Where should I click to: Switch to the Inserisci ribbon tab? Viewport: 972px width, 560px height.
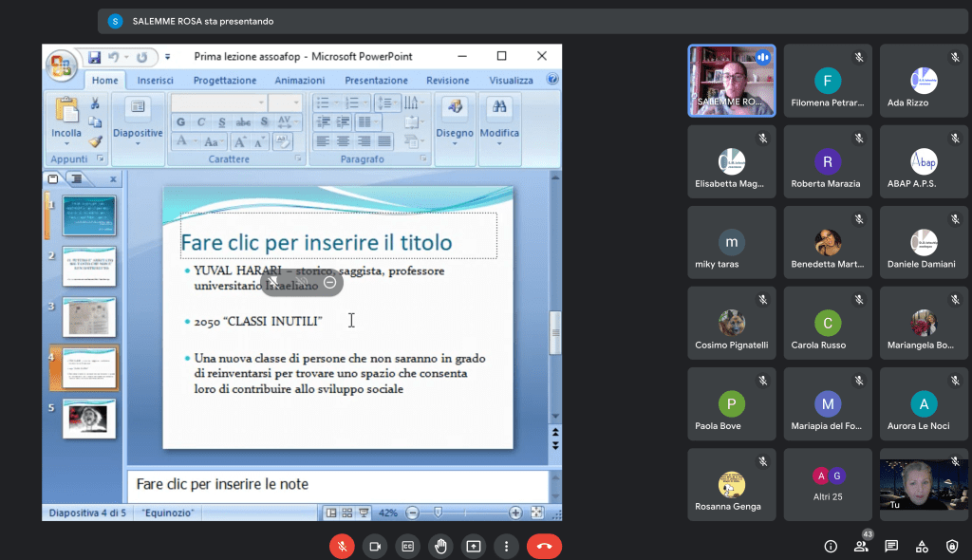156,81
